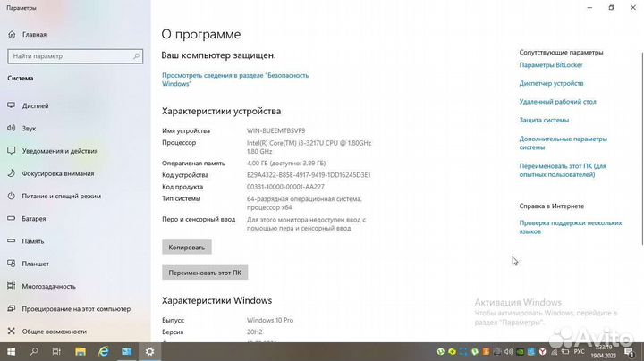Viewport: 644px width, 361px height.
Task: Click the 20H2 version value
Action: click(x=255, y=332)
